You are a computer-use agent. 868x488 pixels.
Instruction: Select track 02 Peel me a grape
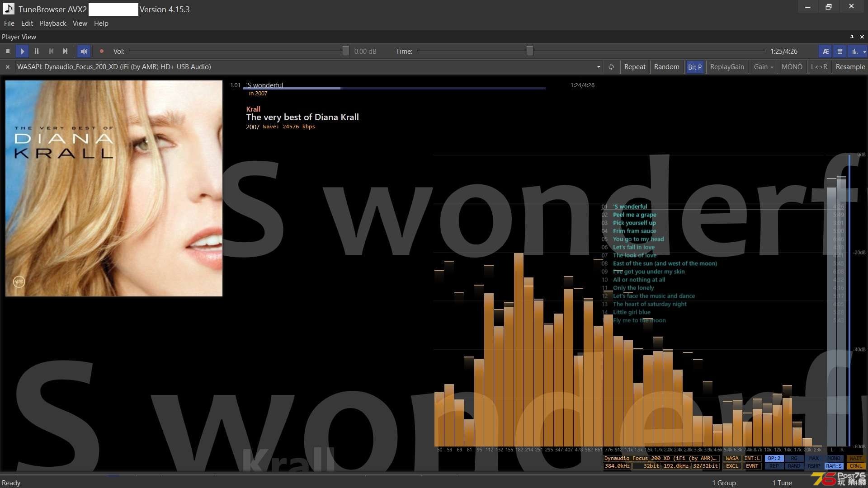[x=634, y=215]
